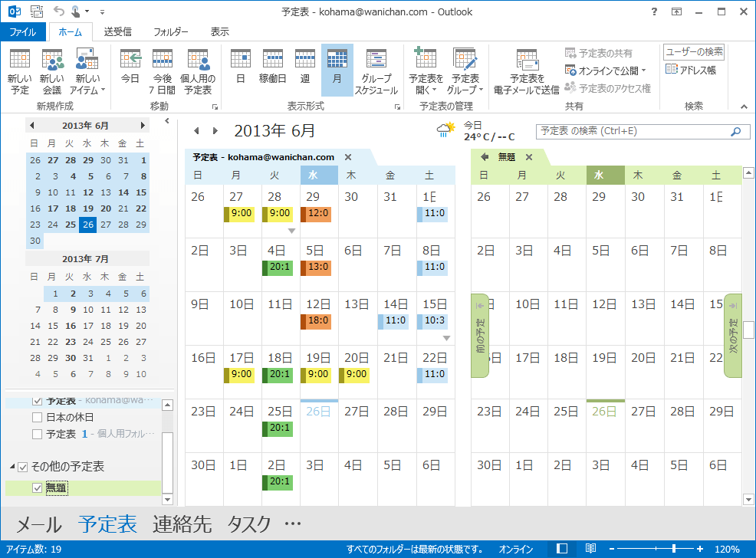
Task: Click the search magnifier icon
Action: [x=736, y=131]
